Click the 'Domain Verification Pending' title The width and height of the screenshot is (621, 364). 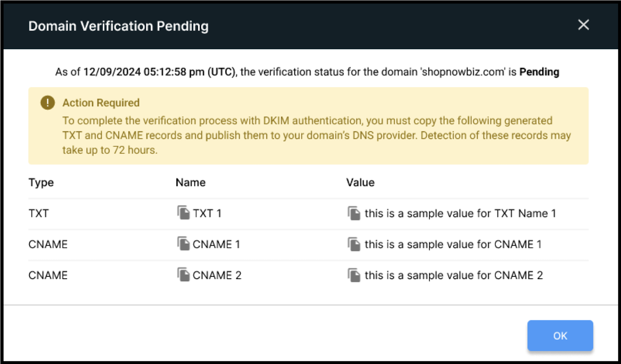[119, 26]
